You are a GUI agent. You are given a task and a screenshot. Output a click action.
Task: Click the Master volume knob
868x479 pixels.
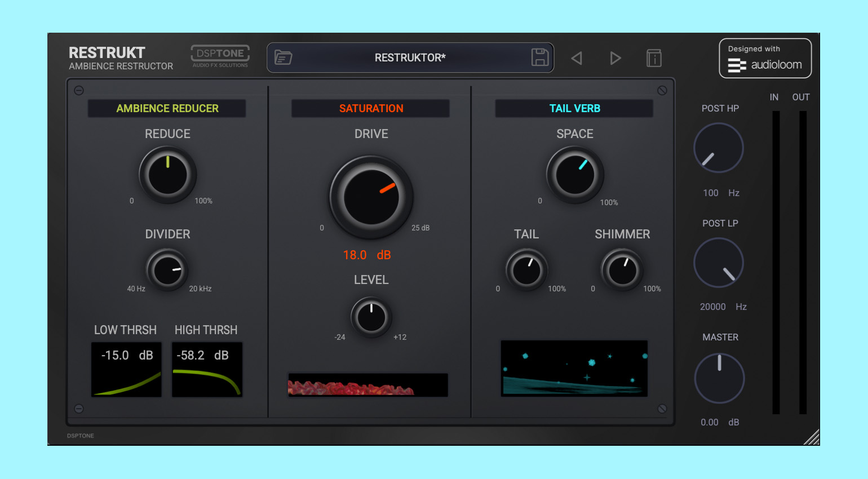(719, 378)
